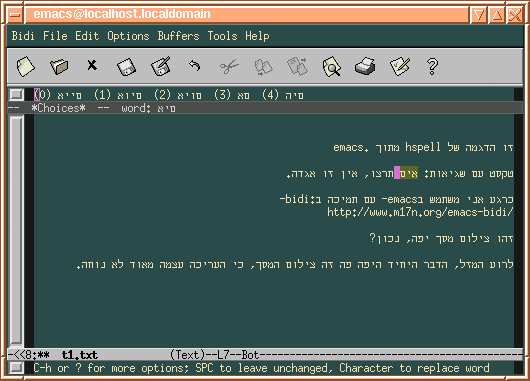Open the Buffers menu
Viewport: 530px width, 381px height.
[178, 36]
